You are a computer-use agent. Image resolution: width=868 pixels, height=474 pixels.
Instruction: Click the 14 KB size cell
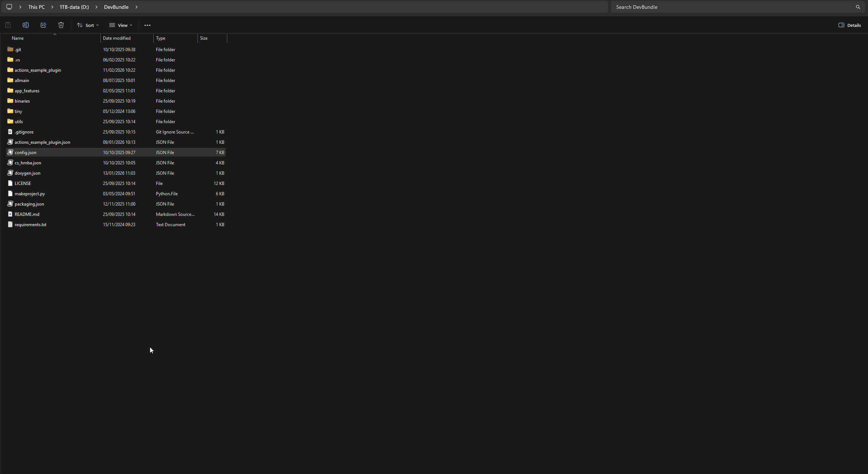pyautogui.click(x=219, y=214)
